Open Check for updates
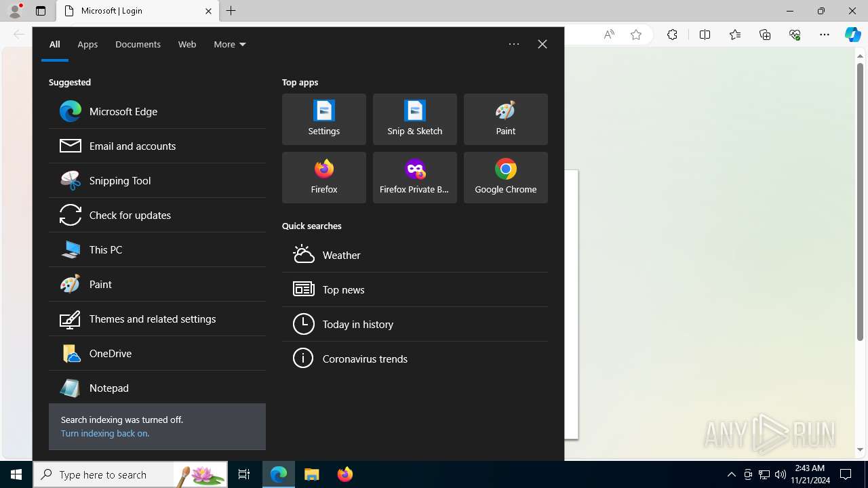 pos(157,215)
